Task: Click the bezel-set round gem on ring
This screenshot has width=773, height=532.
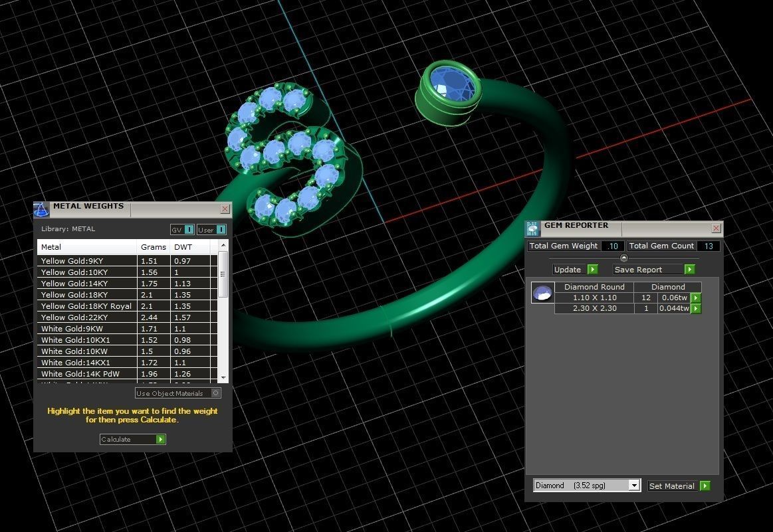Action: coord(451,84)
